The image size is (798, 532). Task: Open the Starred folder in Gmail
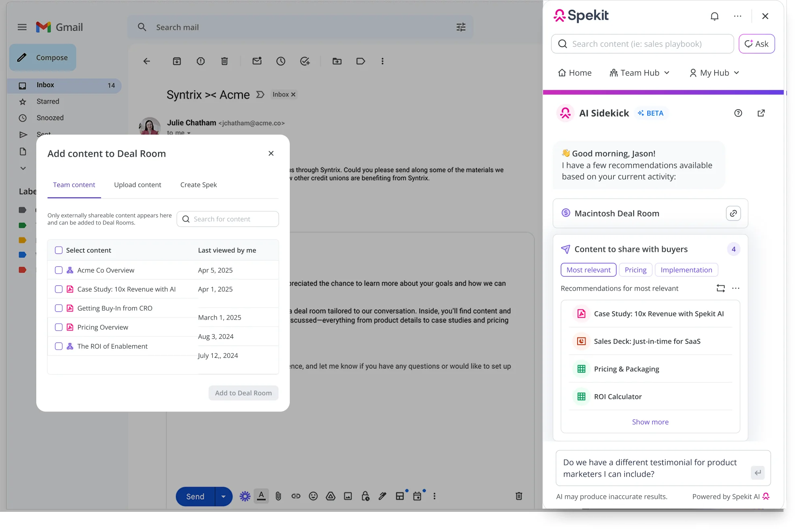click(x=48, y=102)
